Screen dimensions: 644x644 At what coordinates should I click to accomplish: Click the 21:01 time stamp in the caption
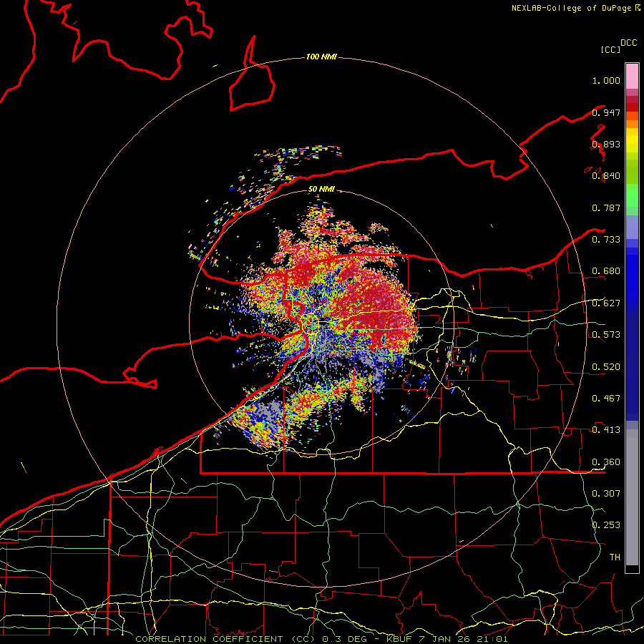point(492,639)
